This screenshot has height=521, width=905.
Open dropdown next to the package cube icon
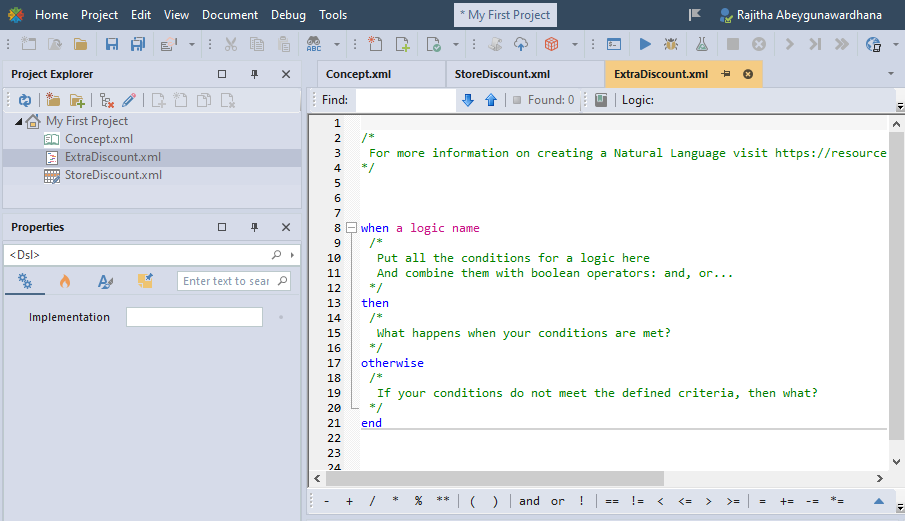click(x=574, y=44)
